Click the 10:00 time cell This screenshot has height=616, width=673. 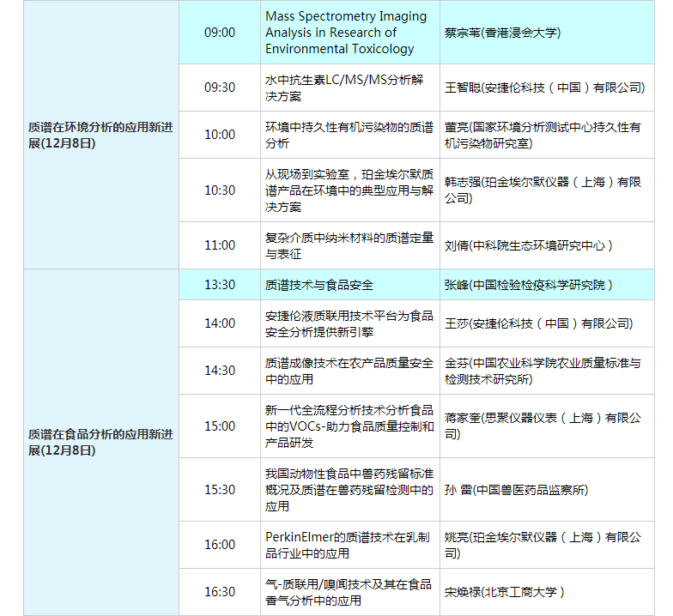point(220,135)
